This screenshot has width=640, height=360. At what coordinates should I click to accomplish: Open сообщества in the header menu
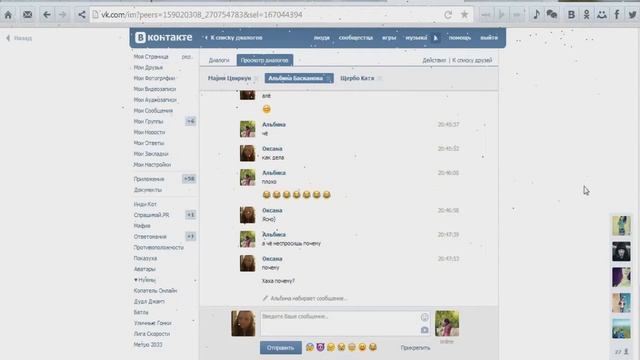point(356,38)
